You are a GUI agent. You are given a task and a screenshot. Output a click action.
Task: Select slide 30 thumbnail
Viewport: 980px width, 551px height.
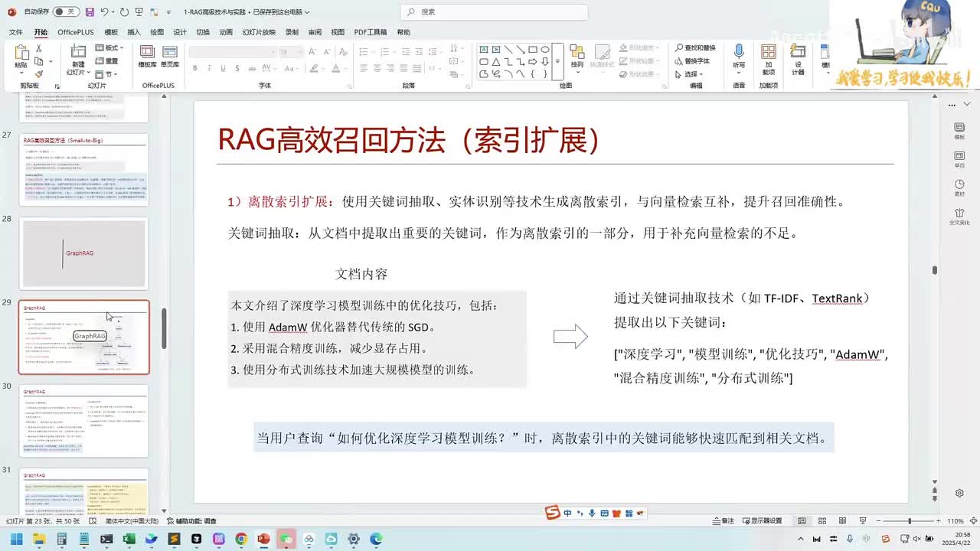click(84, 421)
